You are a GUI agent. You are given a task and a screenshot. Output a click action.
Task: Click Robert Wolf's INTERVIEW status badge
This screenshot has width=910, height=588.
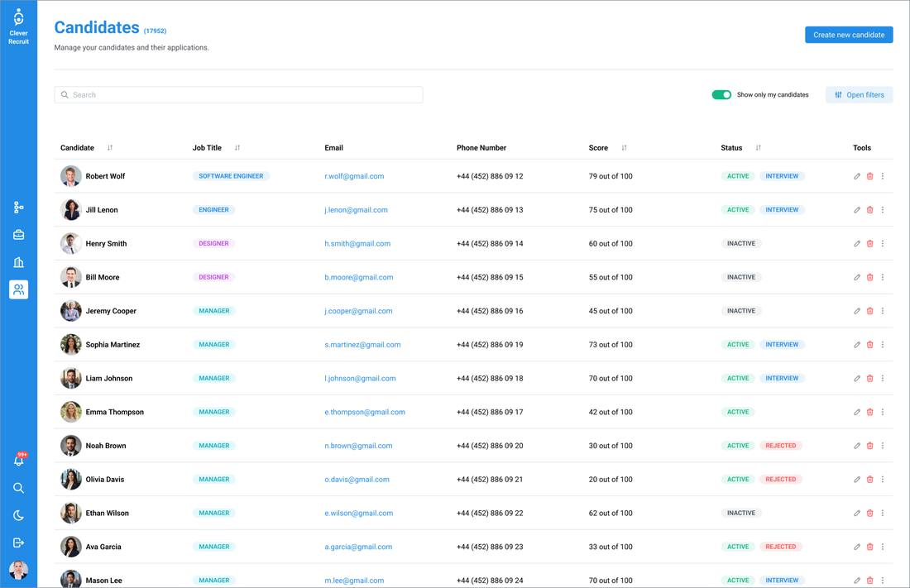point(782,176)
